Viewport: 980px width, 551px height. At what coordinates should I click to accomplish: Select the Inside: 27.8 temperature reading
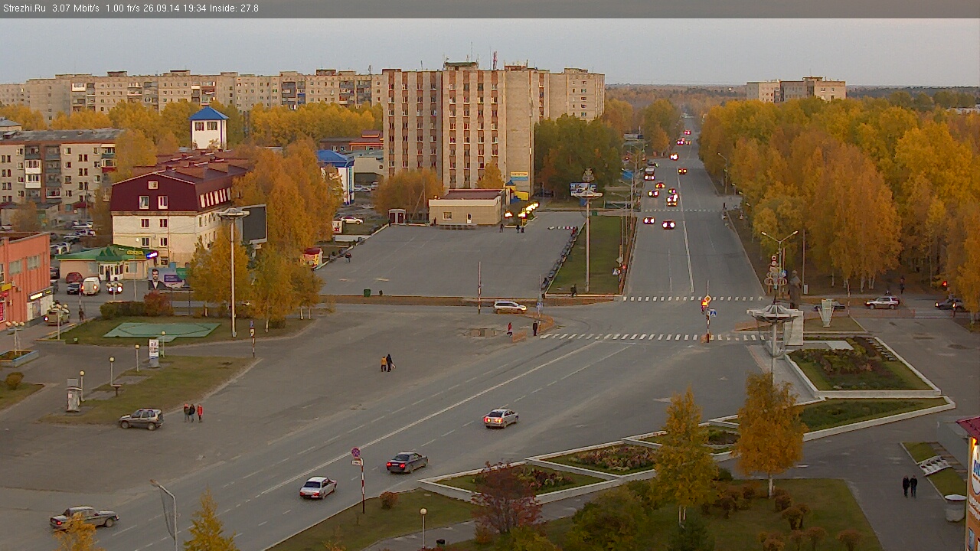pyautogui.click(x=234, y=8)
